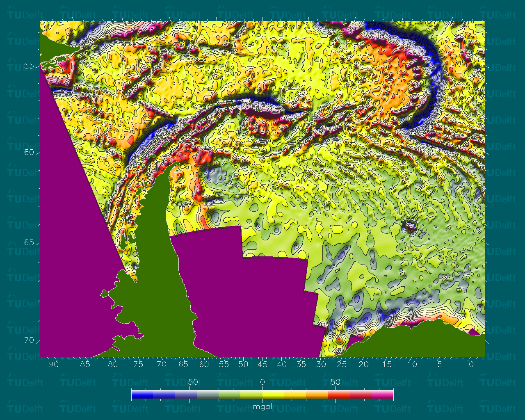
Task: Click the 5 tick label on horizontal axis
Action: coord(440,364)
